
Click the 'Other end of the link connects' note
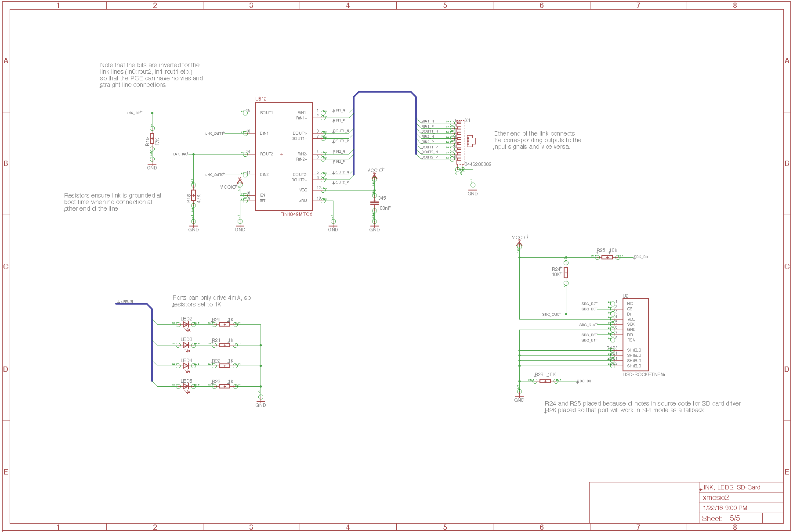click(x=537, y=140)
